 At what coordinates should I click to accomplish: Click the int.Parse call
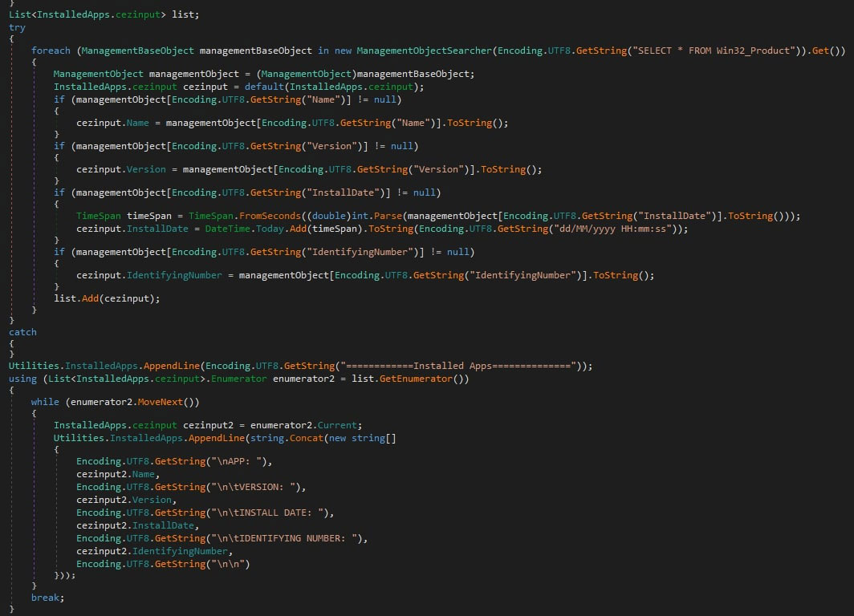[x=376, y=216]
